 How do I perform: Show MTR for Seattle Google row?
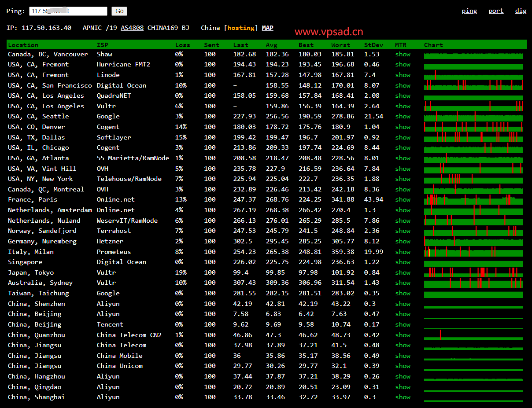[x=403, y=116]
